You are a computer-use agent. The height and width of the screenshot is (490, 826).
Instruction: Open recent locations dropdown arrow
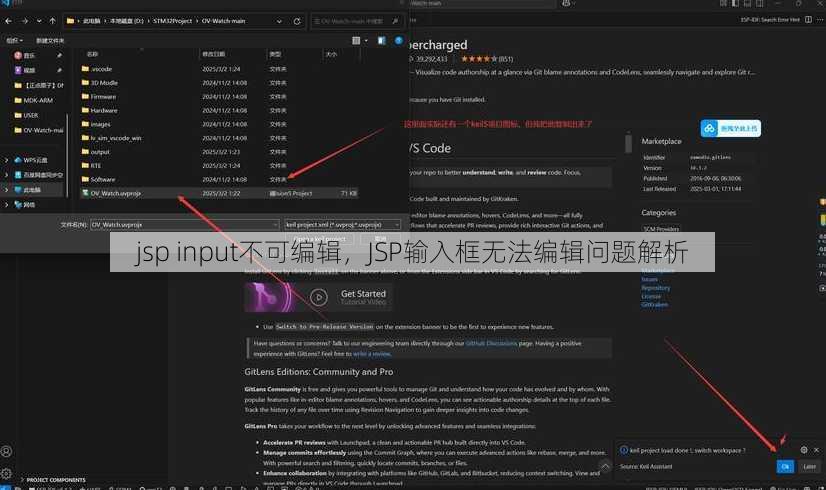[39, 21]
